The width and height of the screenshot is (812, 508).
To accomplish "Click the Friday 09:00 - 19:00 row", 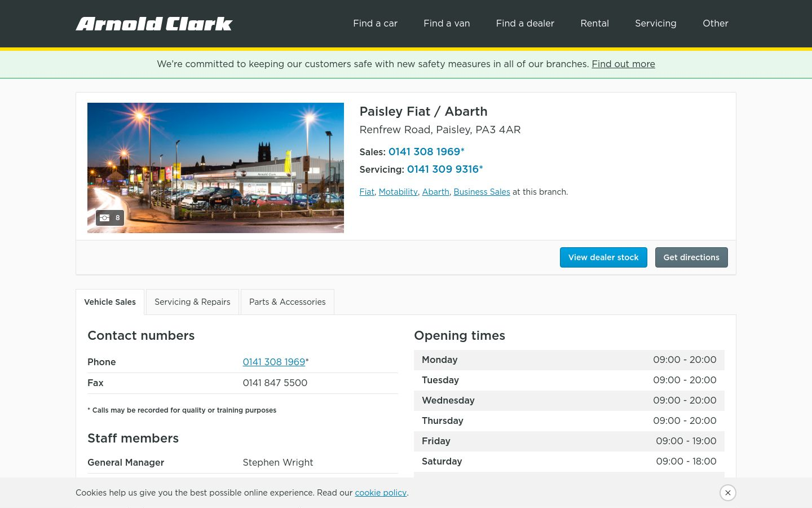I will coord(569,441).
